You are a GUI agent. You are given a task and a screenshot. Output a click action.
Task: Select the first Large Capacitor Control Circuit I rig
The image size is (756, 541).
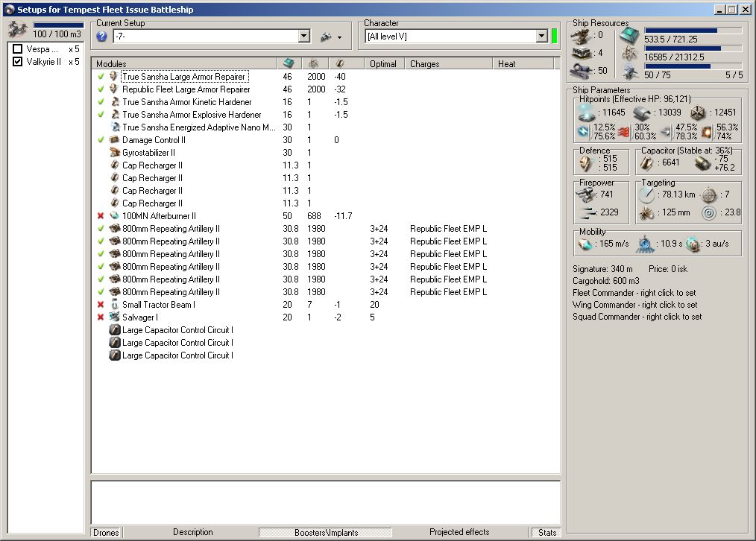click(326, 330)
